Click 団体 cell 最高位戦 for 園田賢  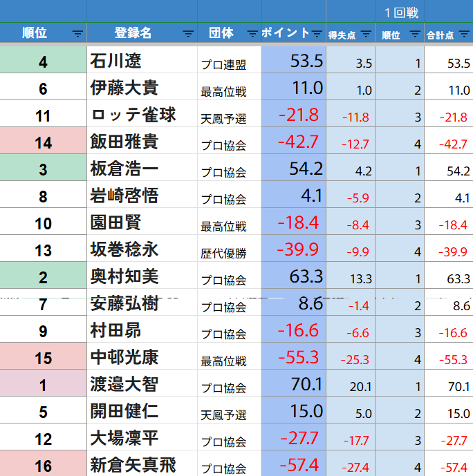[230, 222]
